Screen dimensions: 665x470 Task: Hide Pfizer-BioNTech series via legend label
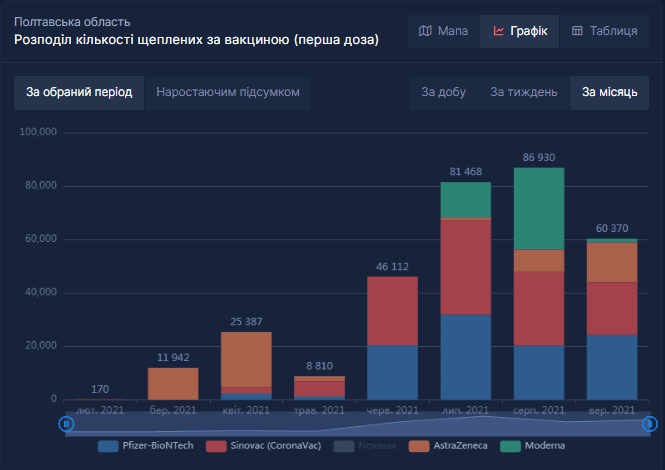pyautogui.click(x=158, y=446)
